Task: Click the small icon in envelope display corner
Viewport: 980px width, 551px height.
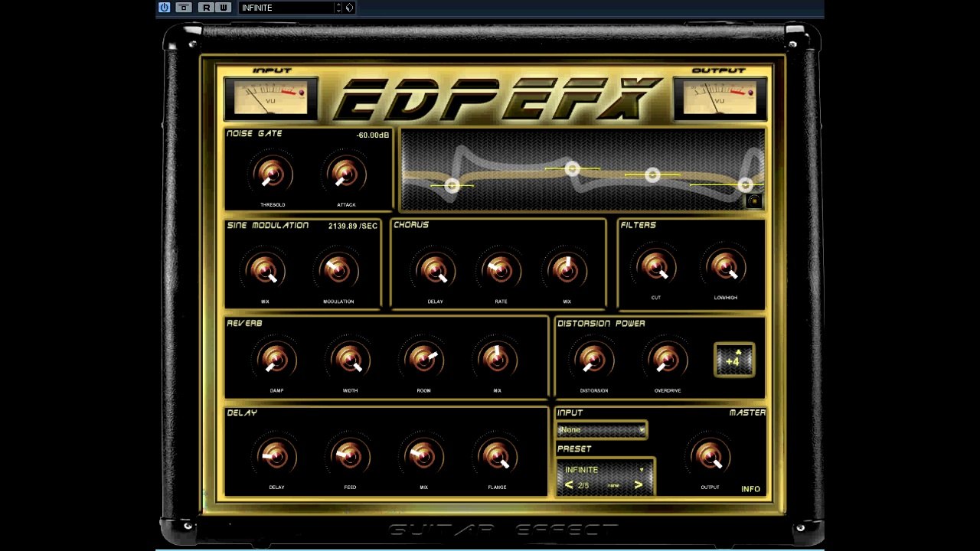Action: coord(754,201)
